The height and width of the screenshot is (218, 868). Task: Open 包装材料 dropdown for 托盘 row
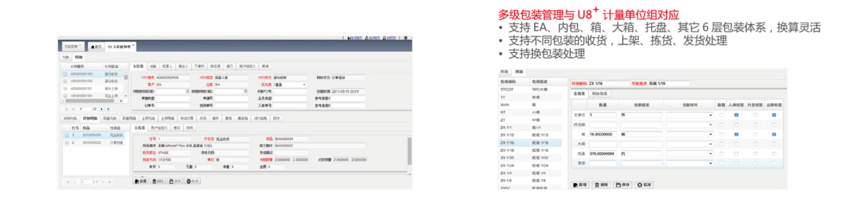coord(710,153)
